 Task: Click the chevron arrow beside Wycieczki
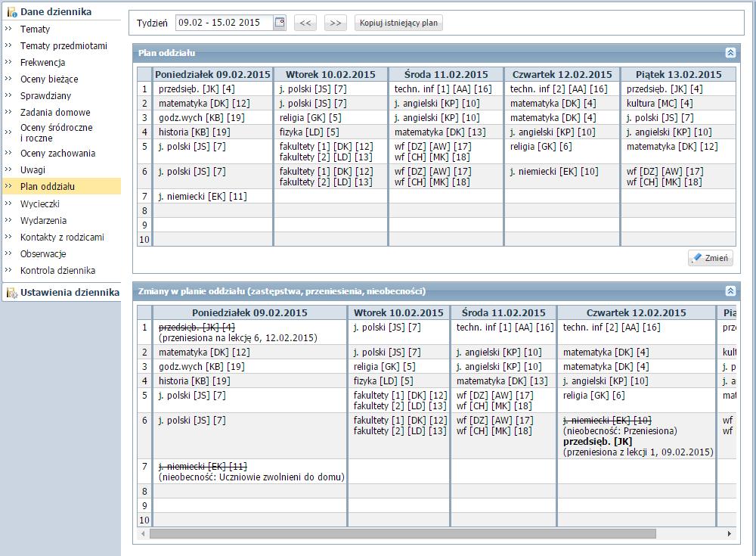[8, 203]
